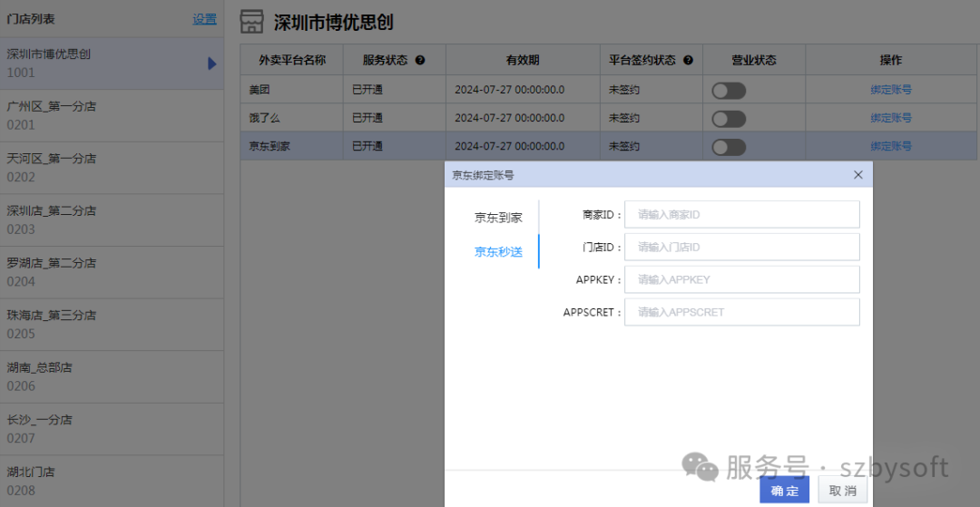
Task: Click the 美团 platform name cell
Action: (292, 89)
